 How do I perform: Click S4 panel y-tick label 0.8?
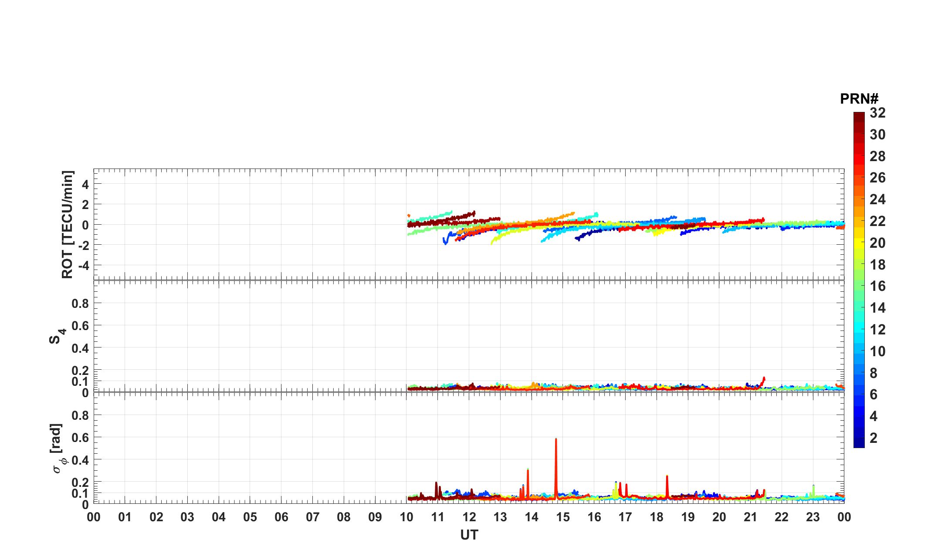tap(80, 303)
